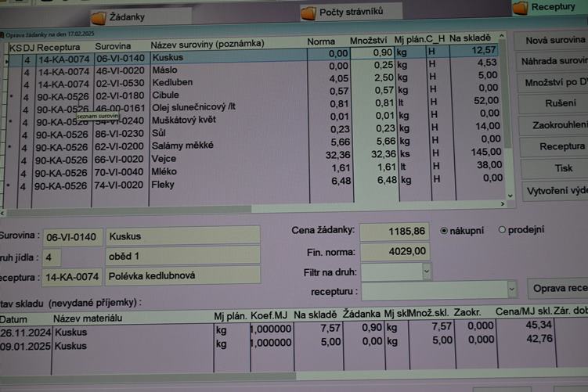Switch to the Receptury tab
Screen dimensions: 588x392
coord(550,7)
